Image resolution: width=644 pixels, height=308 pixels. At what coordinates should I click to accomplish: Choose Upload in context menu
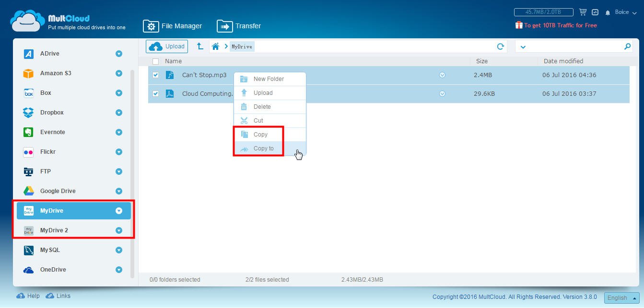(269, 93)
